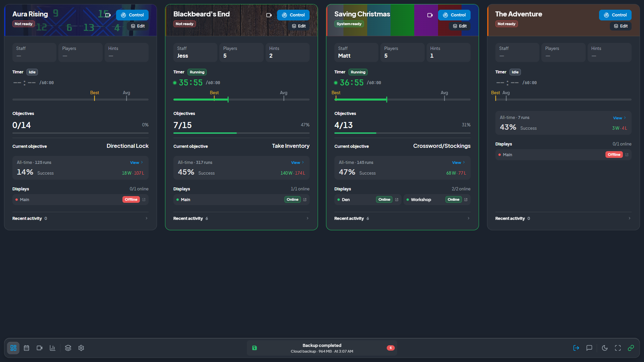Click Edit button for Aura Rising

[x=138, y=26]
